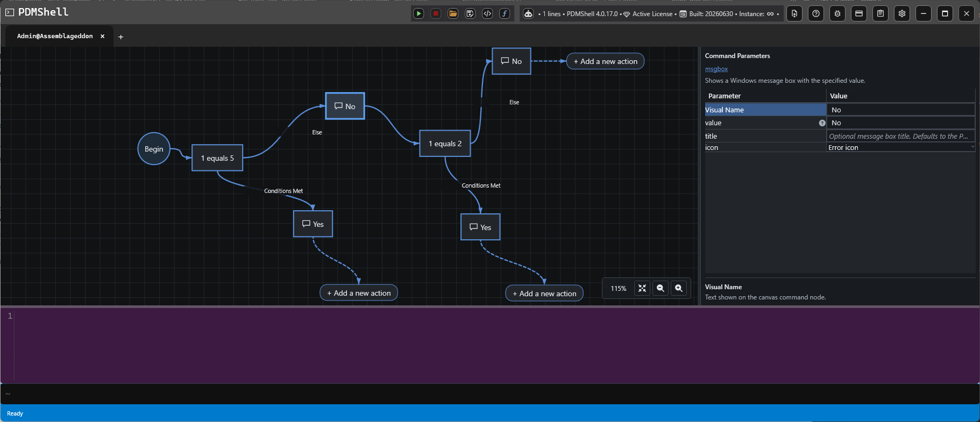Click the panel layout window icon
980x422 pixels.
point(859,13)
